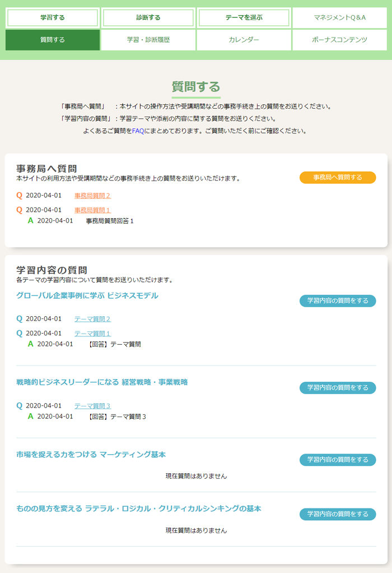Image resolution: width=392 pixels, height=573 pixels.
Task: Click Q icon beside 事務局質問１
Action: point(20,210)
